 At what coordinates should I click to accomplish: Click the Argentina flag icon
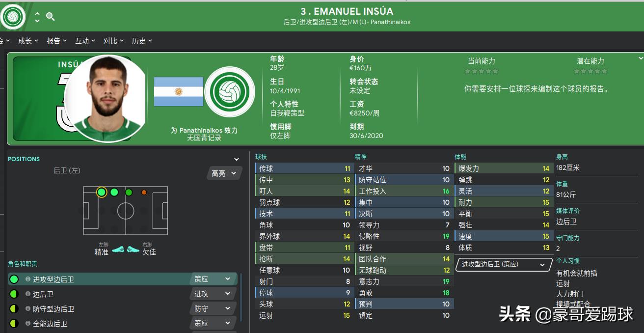[178, 91]
